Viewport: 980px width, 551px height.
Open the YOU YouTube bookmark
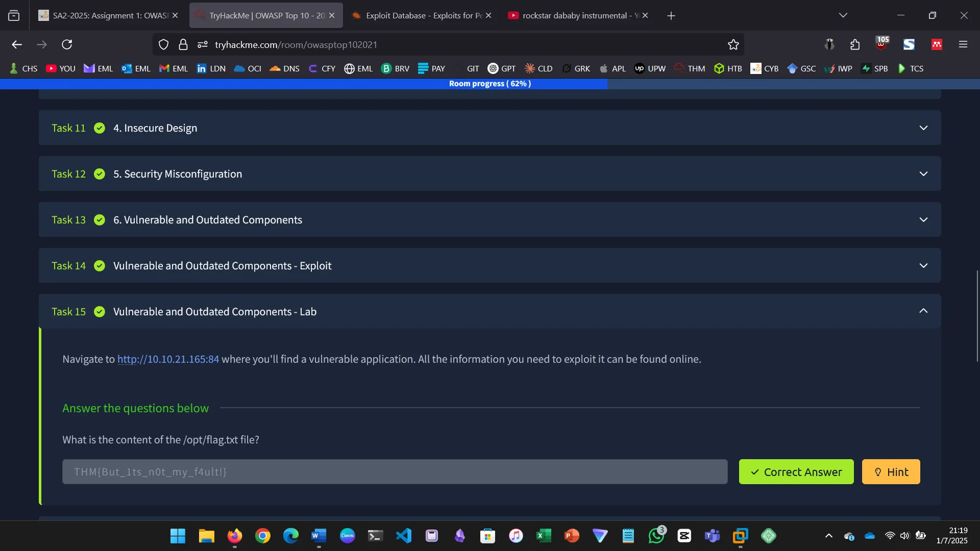click(60, 68)
